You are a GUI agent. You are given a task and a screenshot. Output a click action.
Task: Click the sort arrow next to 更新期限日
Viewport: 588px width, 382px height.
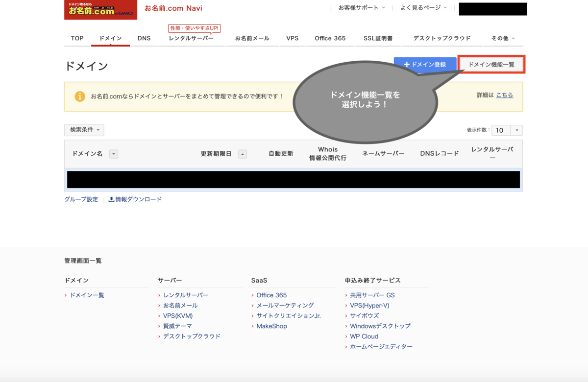[x=243, y=154]
